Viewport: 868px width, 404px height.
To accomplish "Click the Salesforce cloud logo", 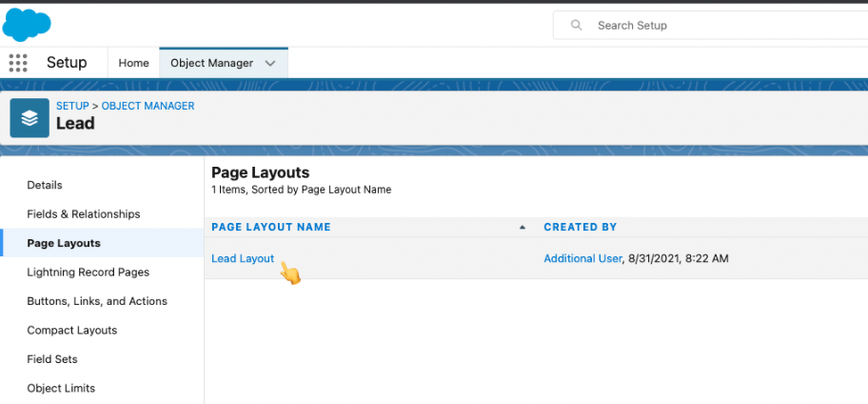I will (27, 25).
